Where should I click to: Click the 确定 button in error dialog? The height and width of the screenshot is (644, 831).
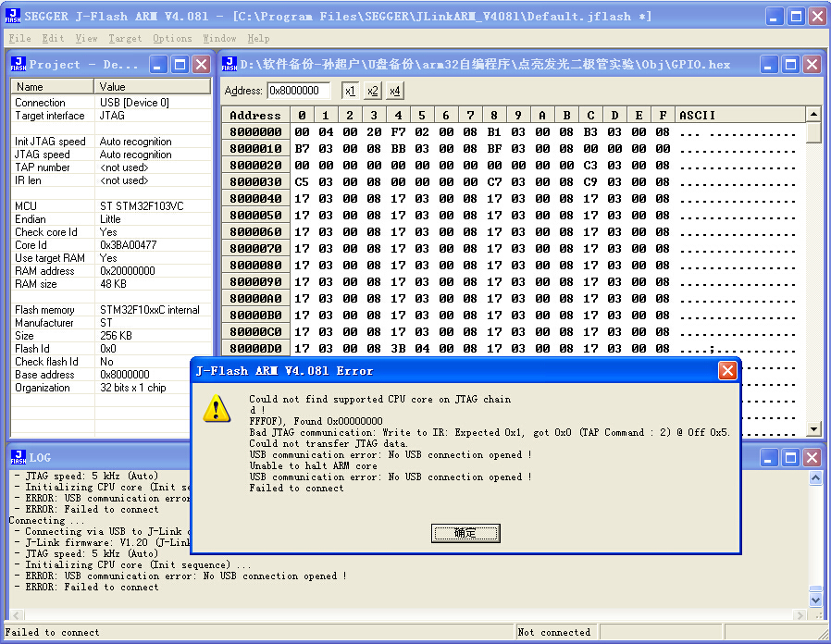point(465,533)
